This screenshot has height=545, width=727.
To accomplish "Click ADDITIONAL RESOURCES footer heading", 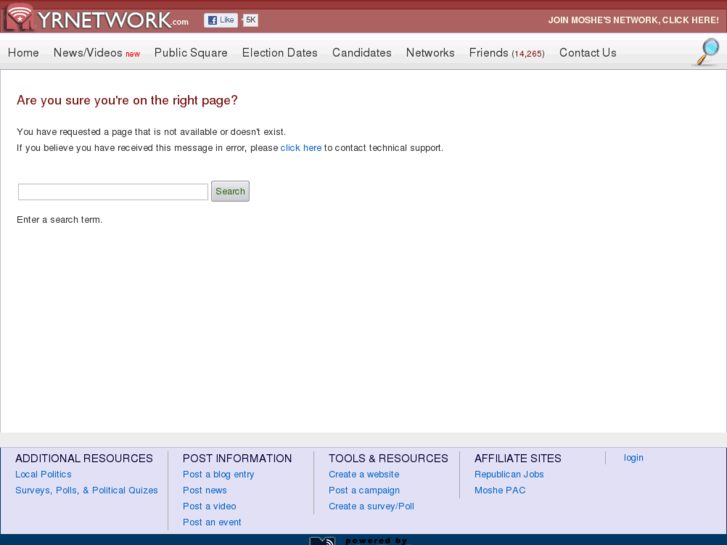I will tap(84, 458).
